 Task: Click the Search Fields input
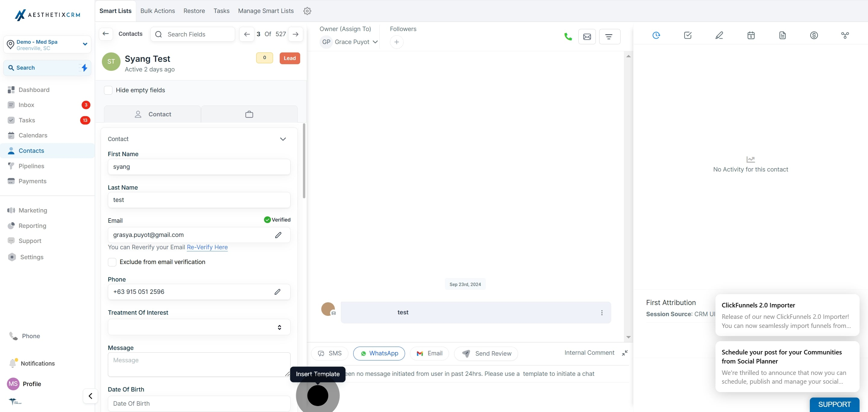tap(192, 34)
